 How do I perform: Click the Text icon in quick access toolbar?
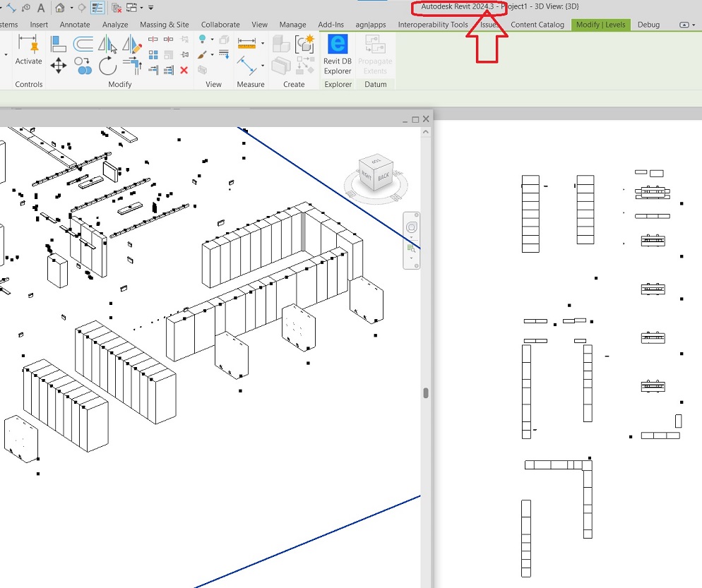(x=41, y=8)
